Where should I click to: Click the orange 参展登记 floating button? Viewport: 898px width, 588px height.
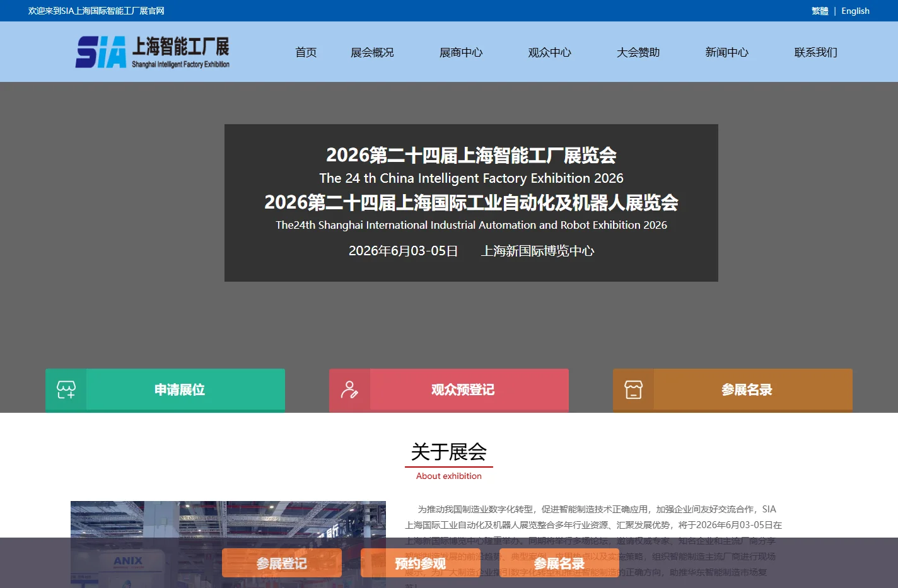(282, 563)
